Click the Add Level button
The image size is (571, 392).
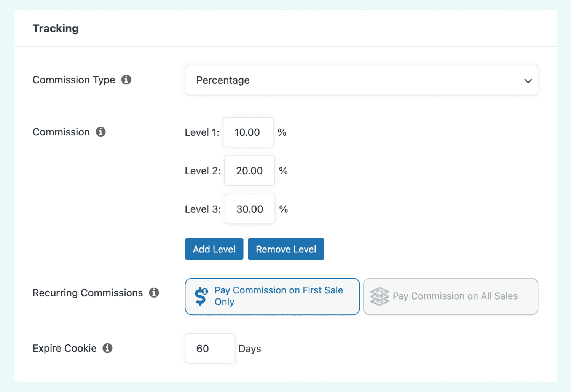click(214, 249)
